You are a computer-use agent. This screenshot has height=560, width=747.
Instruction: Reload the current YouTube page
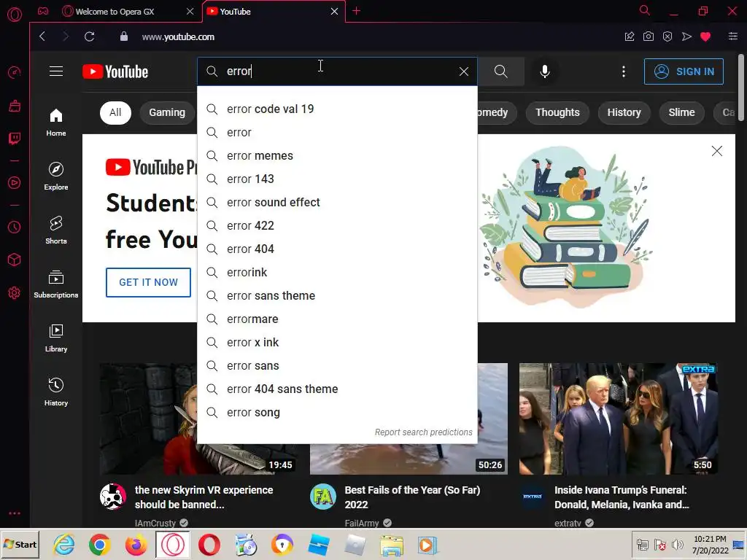click(89, 36)
